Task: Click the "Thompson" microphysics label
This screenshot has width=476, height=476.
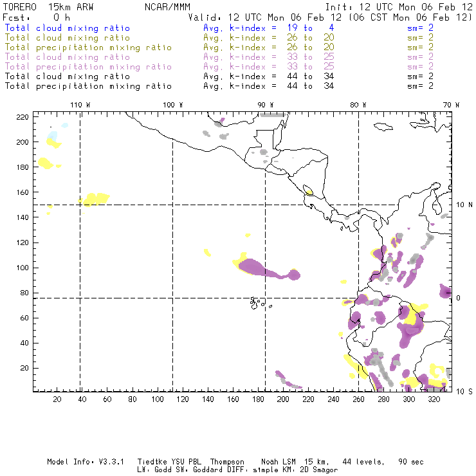Action: [227, 462]
